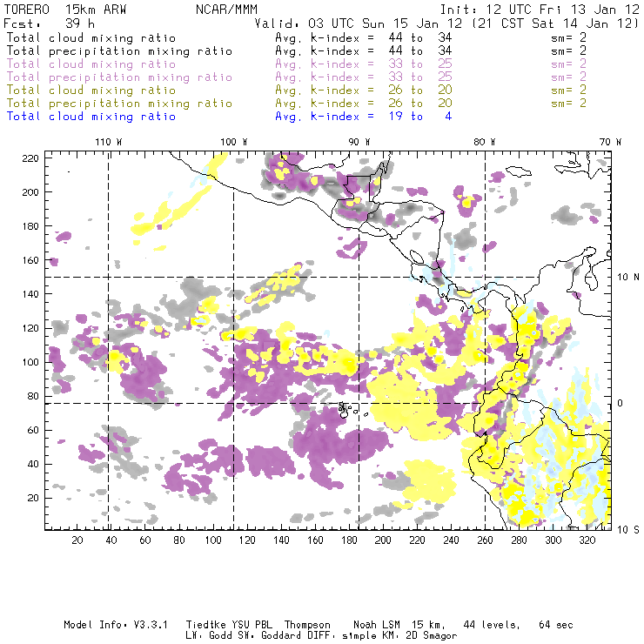
Task: Click the '110 W' longitude label
Action: click(x=109, y=142)
